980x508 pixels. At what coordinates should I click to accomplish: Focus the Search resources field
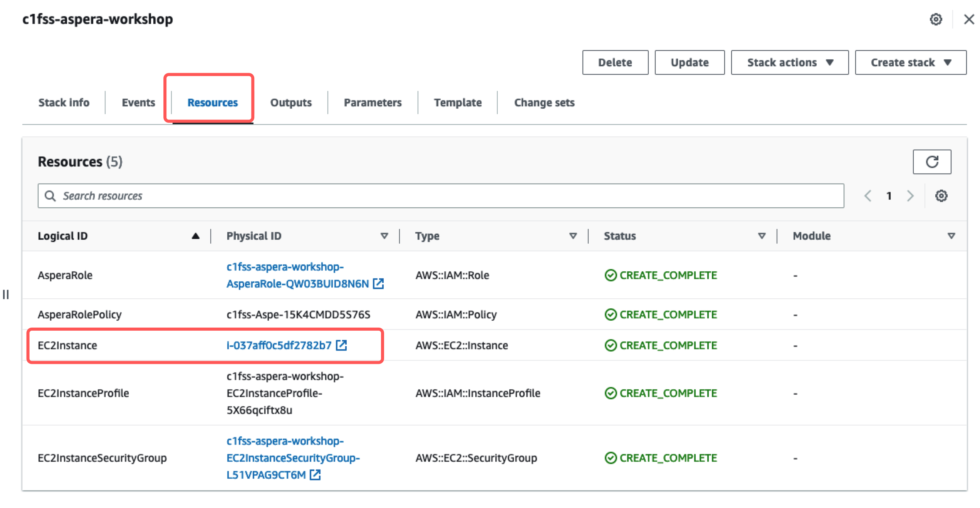(441, 196)
